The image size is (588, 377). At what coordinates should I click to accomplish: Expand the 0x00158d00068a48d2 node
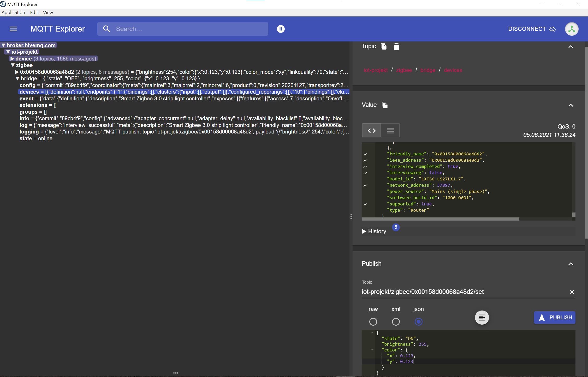click(17, 72)
